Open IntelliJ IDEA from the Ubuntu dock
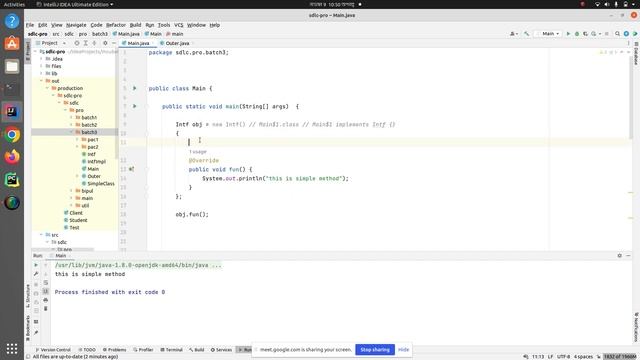The image size is (640, 360). [x=12, y=112]
